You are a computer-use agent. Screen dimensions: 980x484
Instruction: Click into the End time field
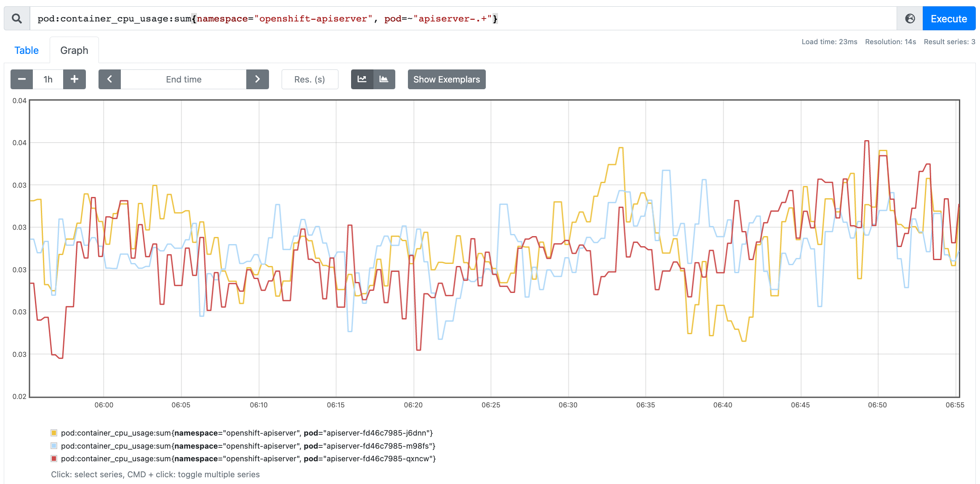pos(184,79)
